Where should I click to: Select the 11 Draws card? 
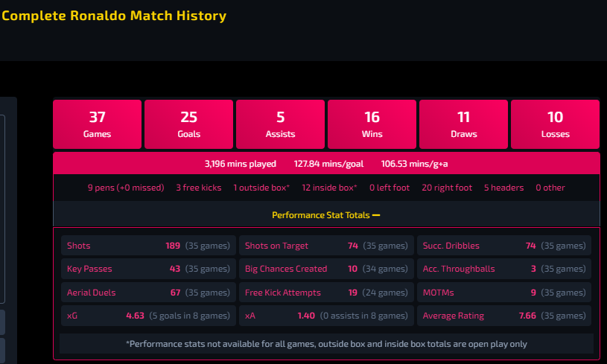point(463,124)
